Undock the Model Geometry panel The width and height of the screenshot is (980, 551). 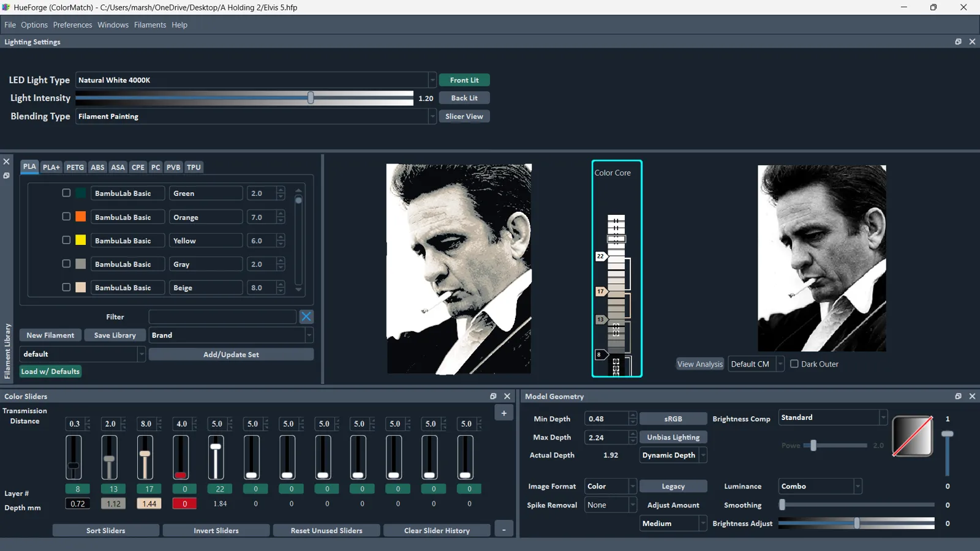[958, 396]
